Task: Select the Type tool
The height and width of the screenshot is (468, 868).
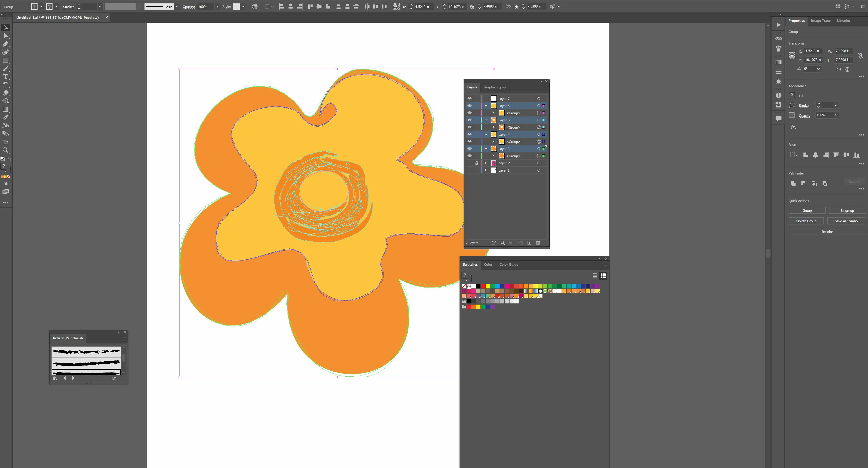Action: click(5, 77)
